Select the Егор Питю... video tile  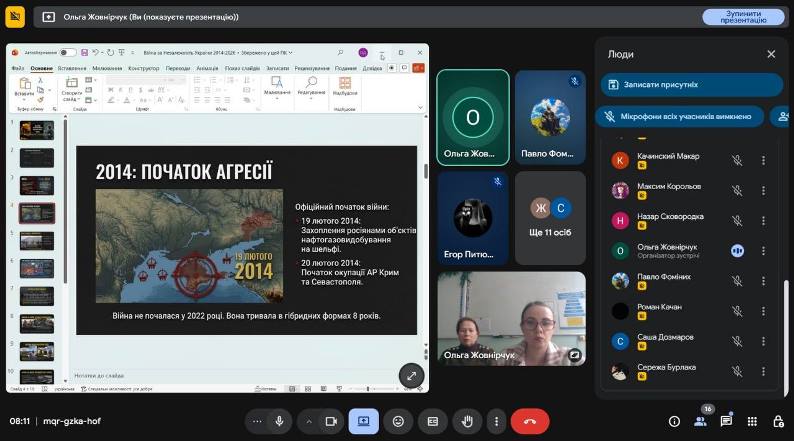[473, 218]
